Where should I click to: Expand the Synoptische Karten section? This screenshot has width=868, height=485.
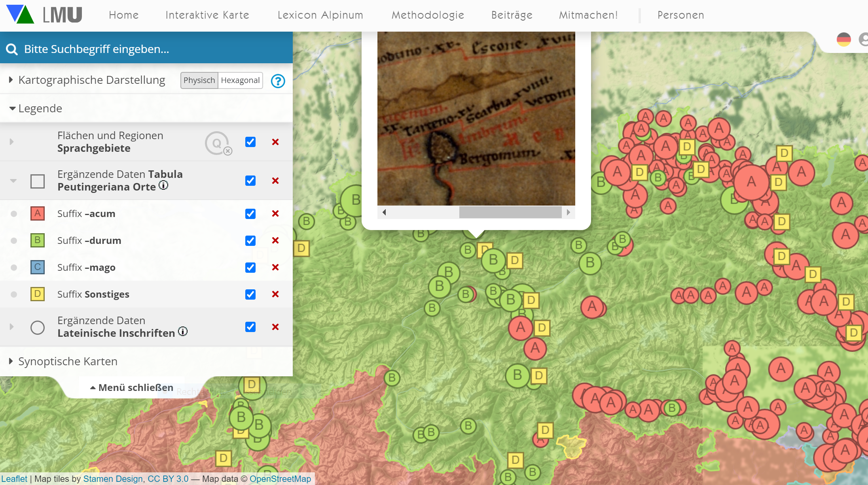tap(67, 362)
